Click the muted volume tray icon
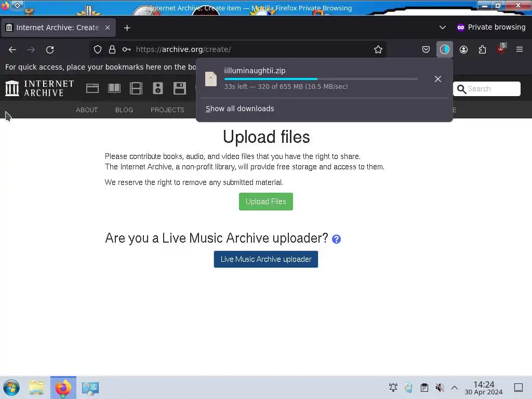Image resolution: width=532 pixels, height=399 pixels. click(x=440, y=388)
